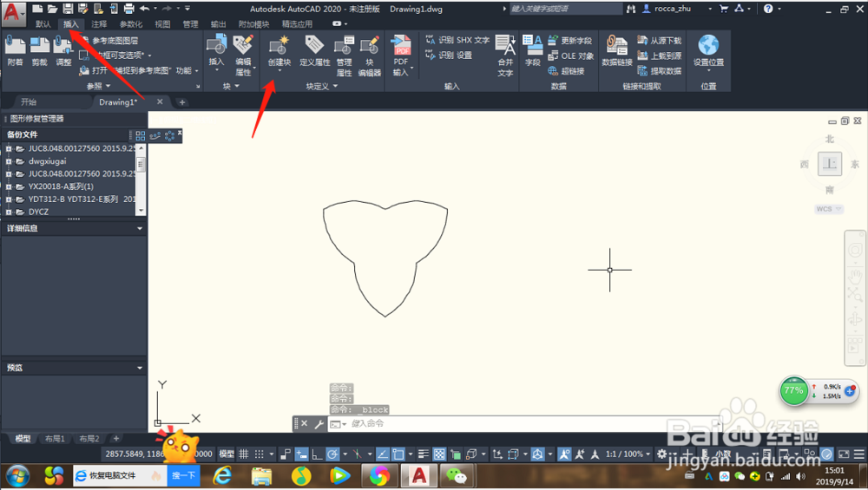The width and height of the screenshot is (868, 490).
Task: Collapse the 预览 section
Action: pos(140,367)
